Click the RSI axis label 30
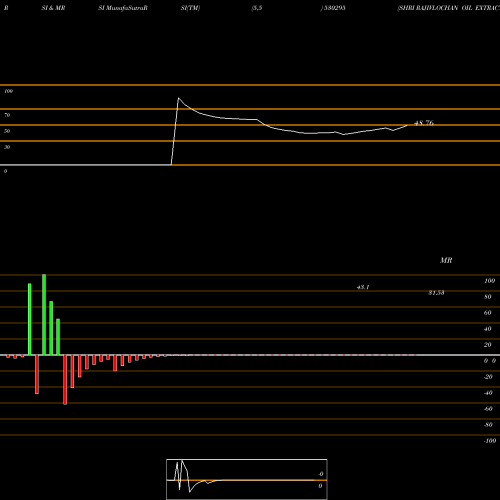This screenshot has width=500, height=500. pos(7,147)
